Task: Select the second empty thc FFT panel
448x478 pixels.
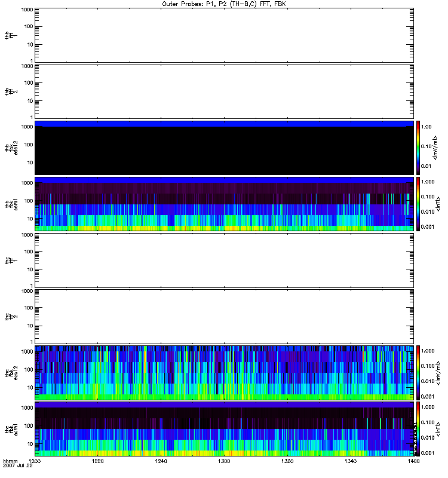Action: tap(225, 316)
